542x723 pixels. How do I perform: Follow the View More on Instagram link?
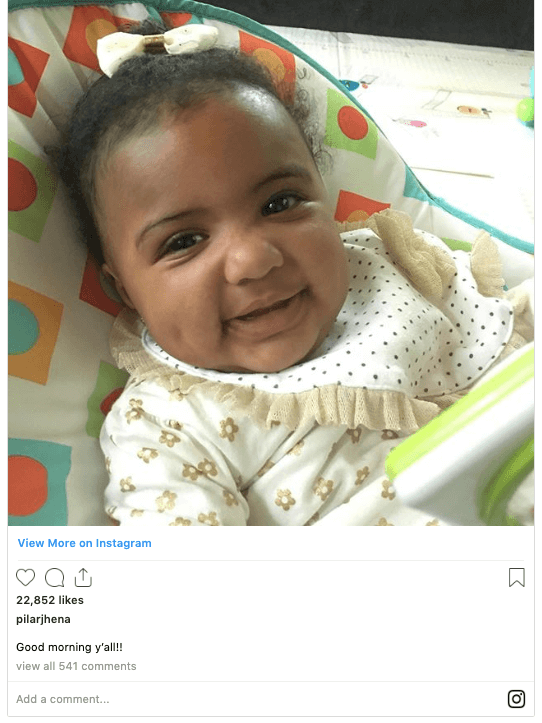pyautogui.click(x=84, y=543)
